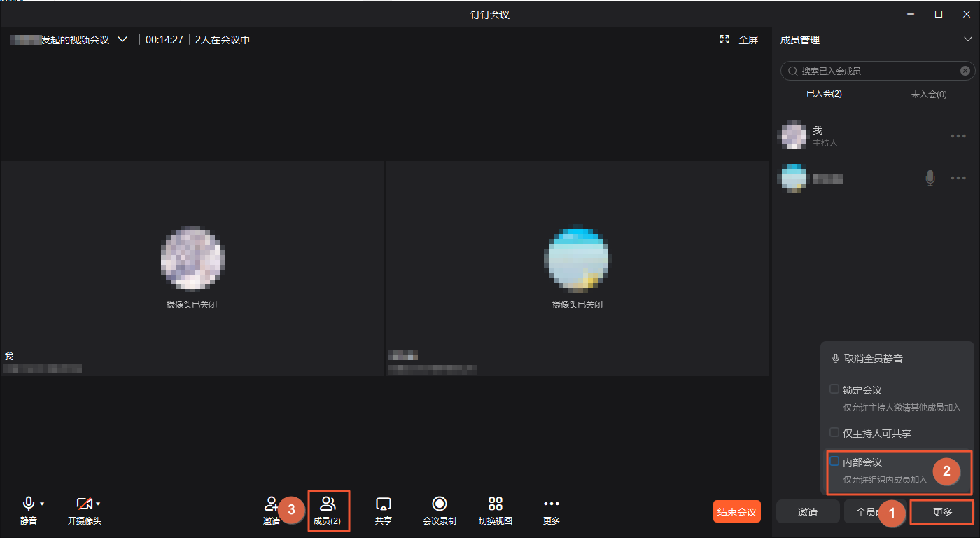This screenshot has height=538, width=980.
Task: Clear the member search box
Action: (965, 71)
